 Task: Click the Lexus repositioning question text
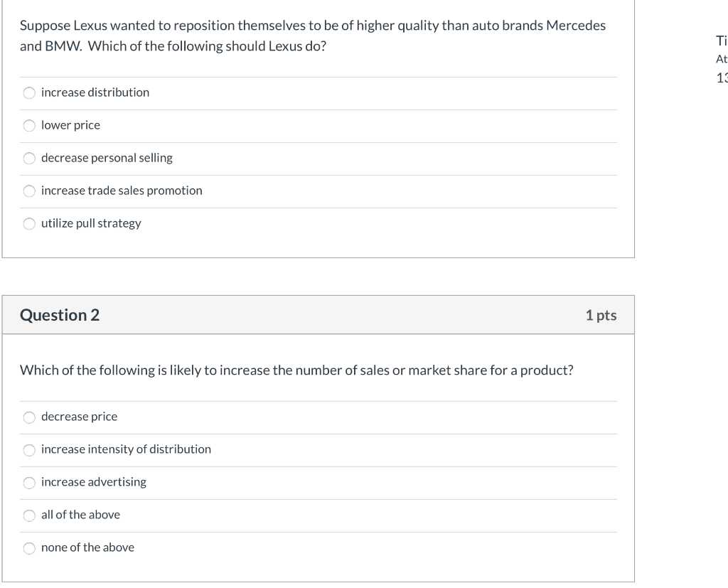(x=313, y=36)
